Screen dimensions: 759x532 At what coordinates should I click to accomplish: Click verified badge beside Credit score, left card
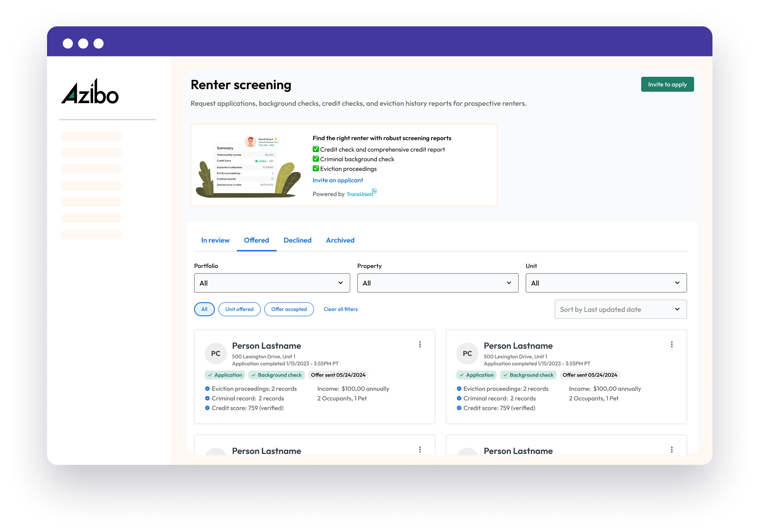(x=207, y=408)
